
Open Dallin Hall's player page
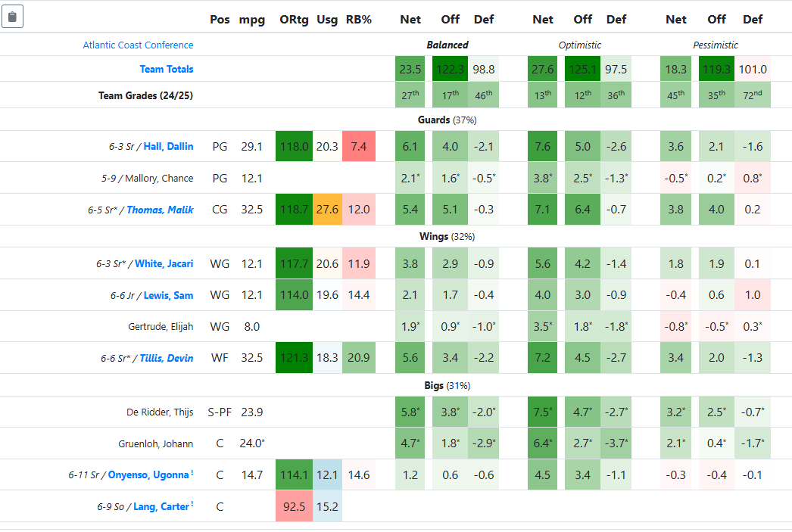pos(168,147)
